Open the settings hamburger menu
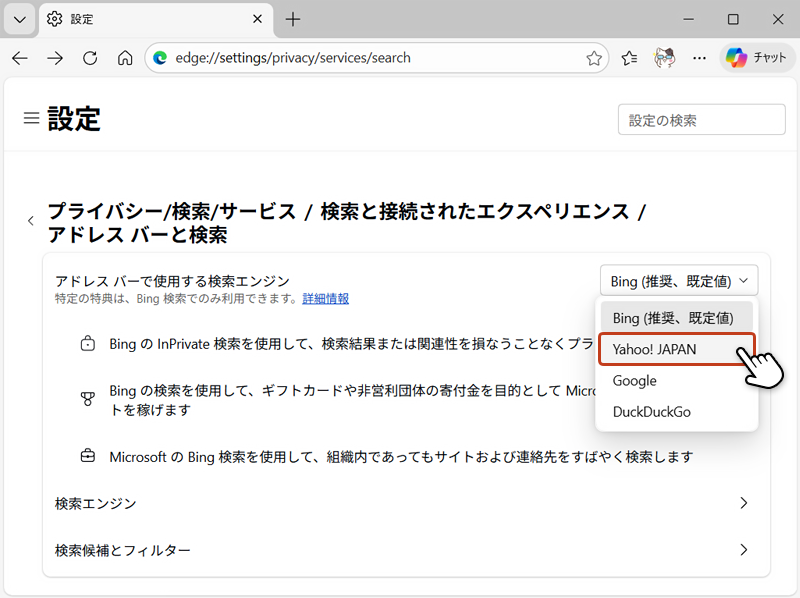 31,116
